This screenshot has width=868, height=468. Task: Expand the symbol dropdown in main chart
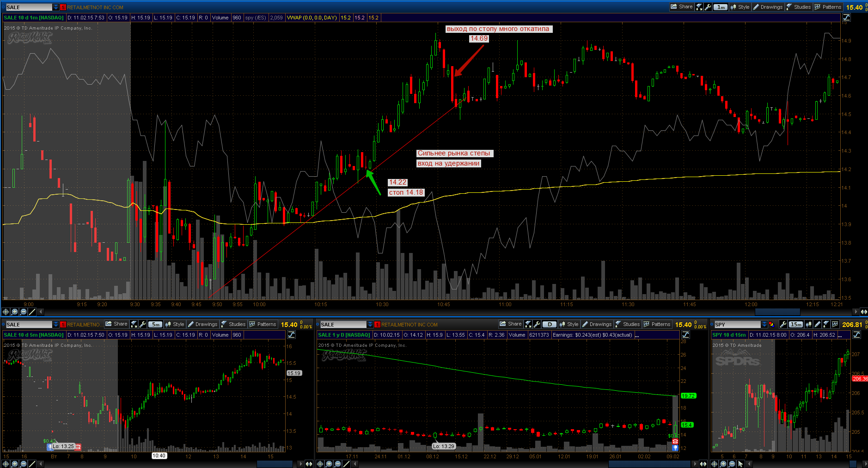click(x=56, y=7)
